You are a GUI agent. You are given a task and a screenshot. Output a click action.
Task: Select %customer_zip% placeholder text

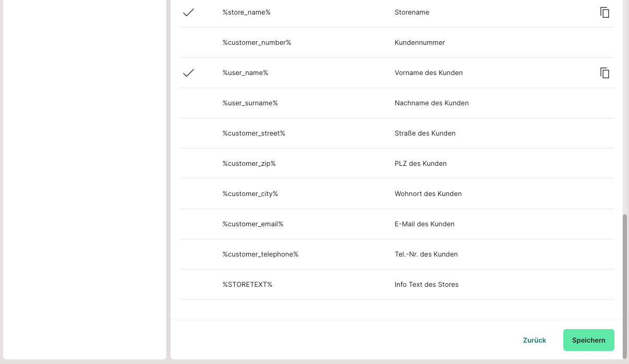click(249, 164)
